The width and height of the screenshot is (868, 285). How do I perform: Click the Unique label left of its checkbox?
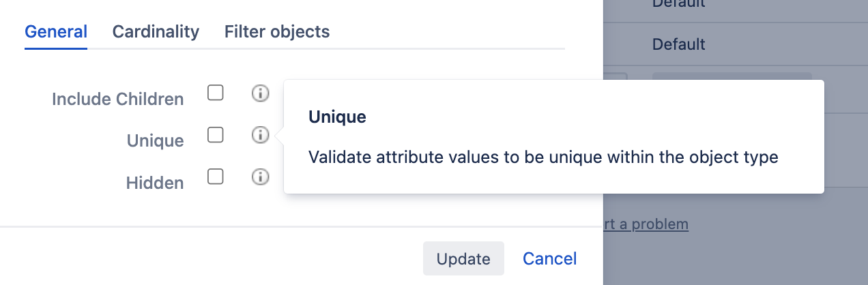coord(155,141)
